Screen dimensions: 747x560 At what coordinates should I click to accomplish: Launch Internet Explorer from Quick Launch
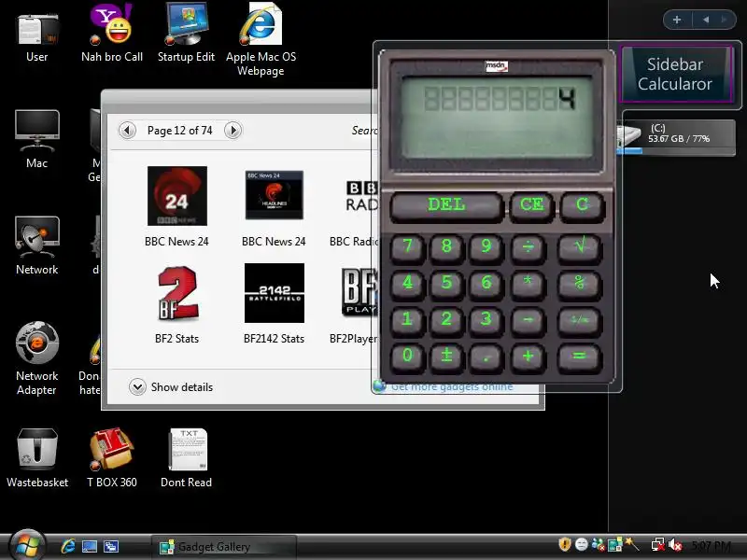(x=67, y=546)
